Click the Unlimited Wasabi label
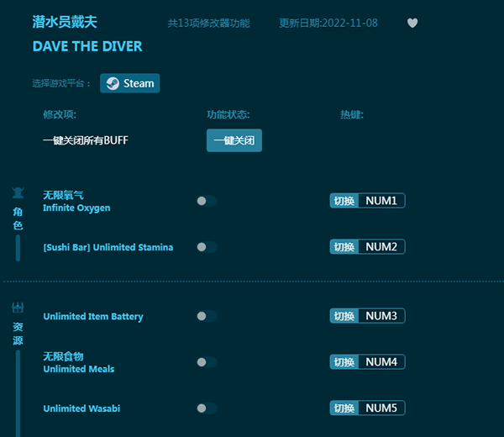 tap(81, 408)
